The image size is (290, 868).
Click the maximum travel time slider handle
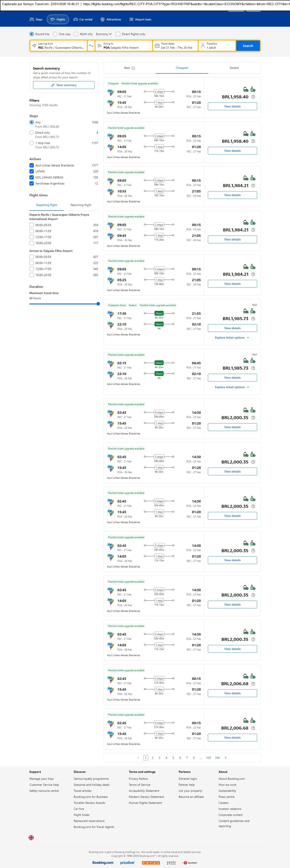[98, 304]
